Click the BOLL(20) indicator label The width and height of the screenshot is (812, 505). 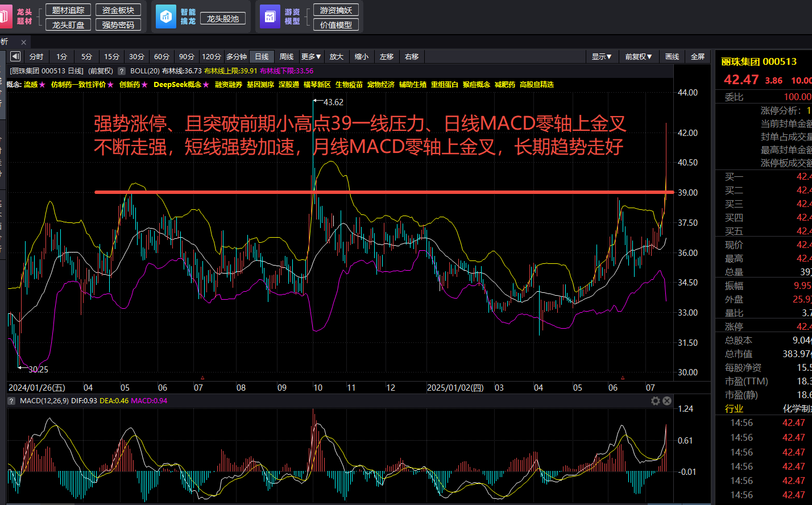click(x=144, y=71)
